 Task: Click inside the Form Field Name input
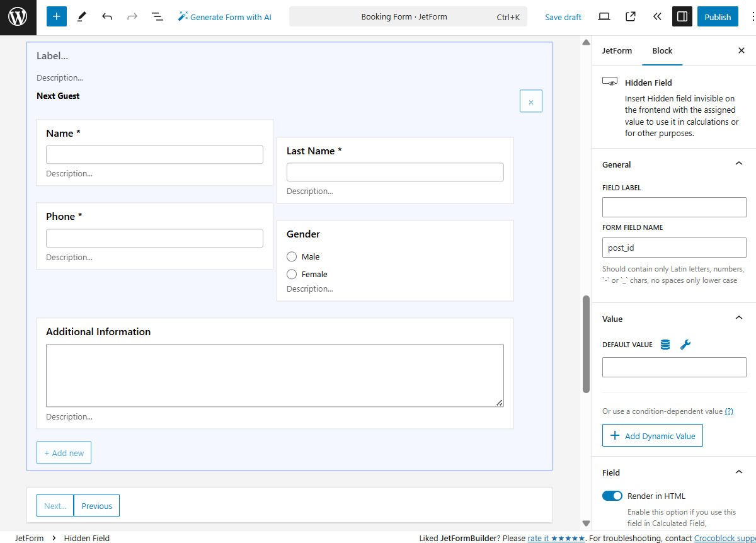674,247
